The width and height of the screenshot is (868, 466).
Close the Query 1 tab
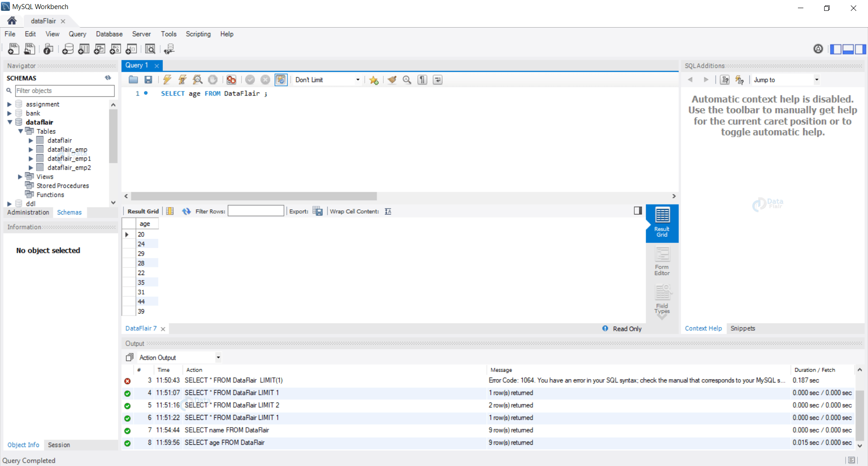click(157, 66)
